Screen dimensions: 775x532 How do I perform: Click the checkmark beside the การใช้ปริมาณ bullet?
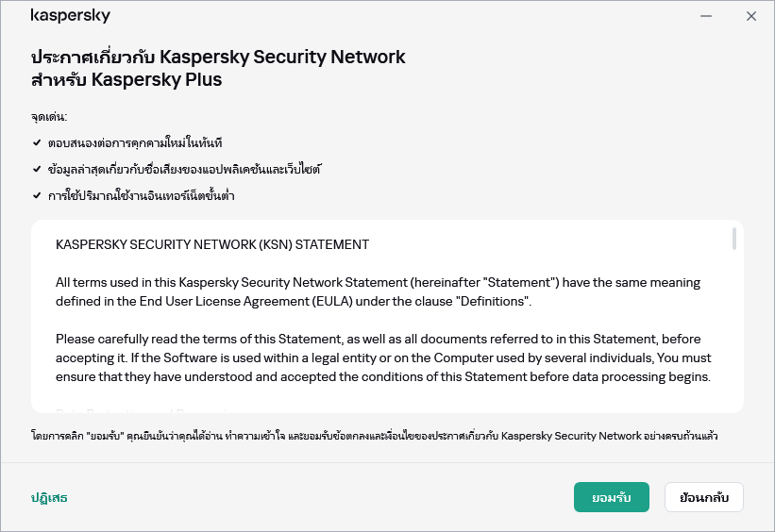[36, 196]
